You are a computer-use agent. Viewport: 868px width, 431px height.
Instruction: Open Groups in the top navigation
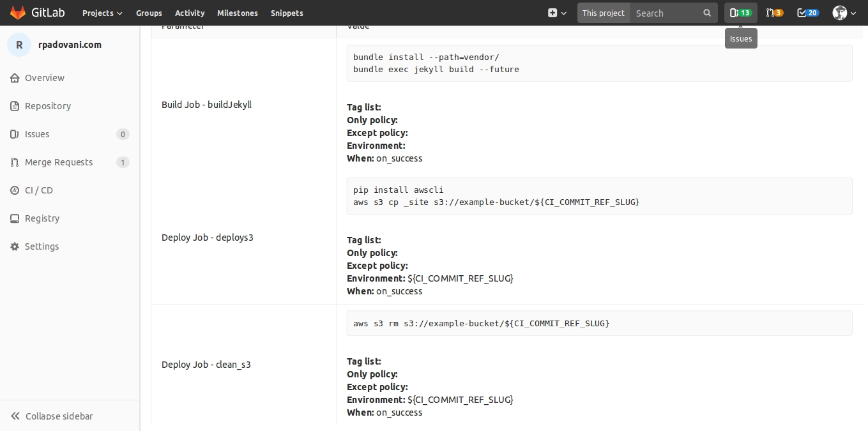click(149, 13)
